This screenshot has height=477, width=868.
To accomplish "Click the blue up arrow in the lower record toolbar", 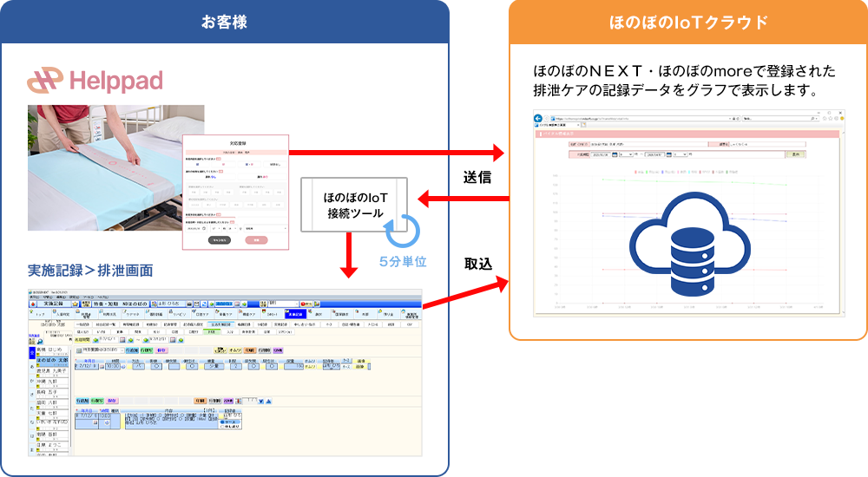I will click(268, 402).
